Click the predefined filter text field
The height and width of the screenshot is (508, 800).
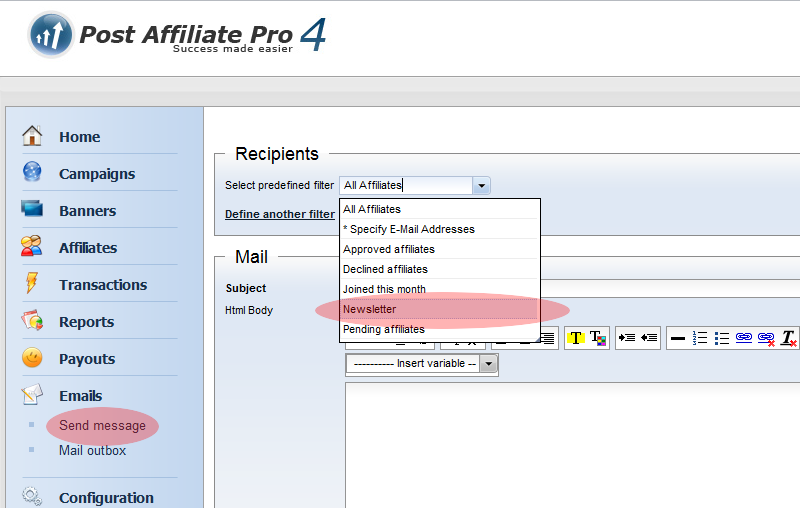click(x=406, y=186)
